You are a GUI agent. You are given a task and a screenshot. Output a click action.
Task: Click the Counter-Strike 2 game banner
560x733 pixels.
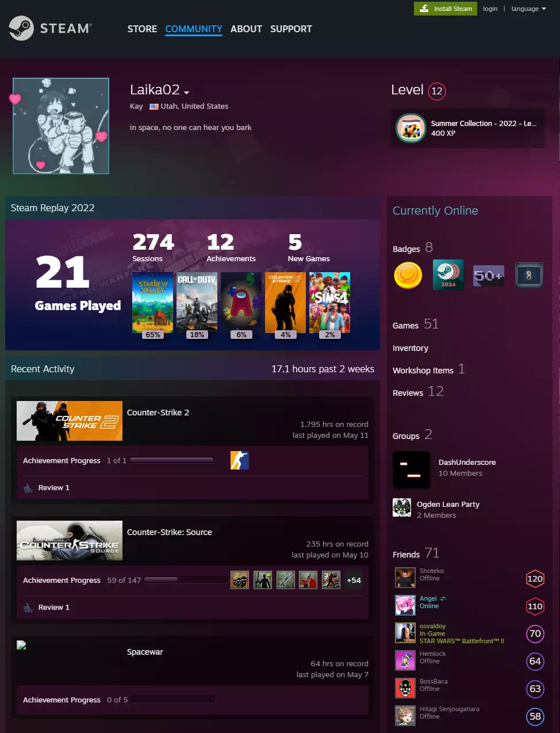(x=70, y=421)
